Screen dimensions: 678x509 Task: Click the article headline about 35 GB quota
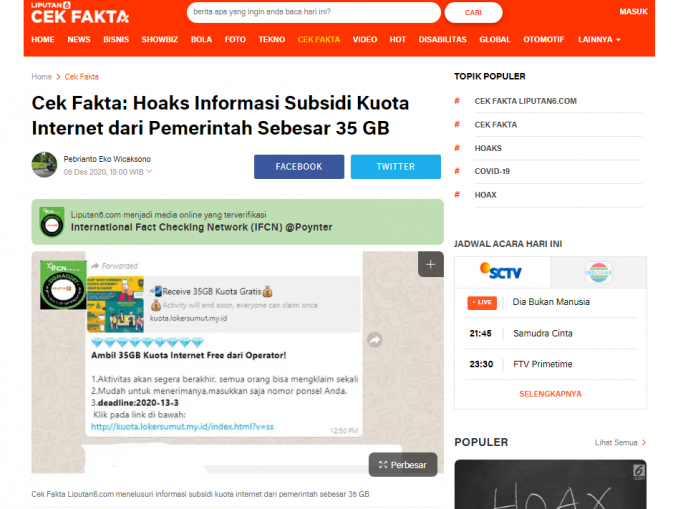click(x=221, y=115)
